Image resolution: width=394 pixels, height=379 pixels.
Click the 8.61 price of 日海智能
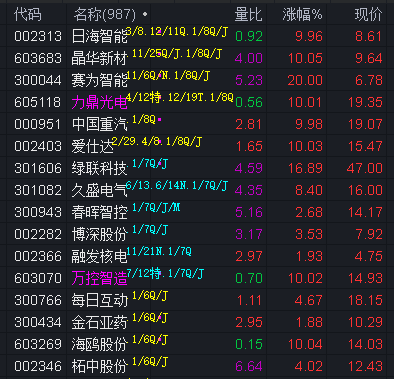(x=369, y=36)
